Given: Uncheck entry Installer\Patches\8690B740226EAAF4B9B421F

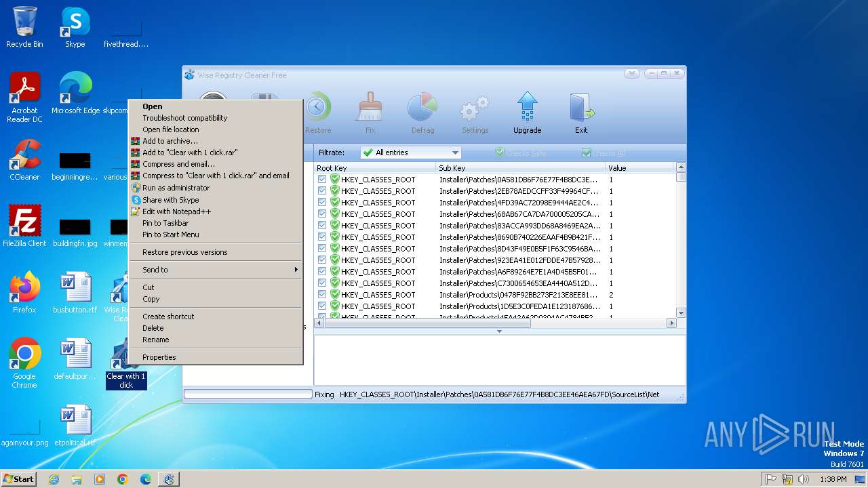Looking at the screenshot, I should [x=322, y=237].
